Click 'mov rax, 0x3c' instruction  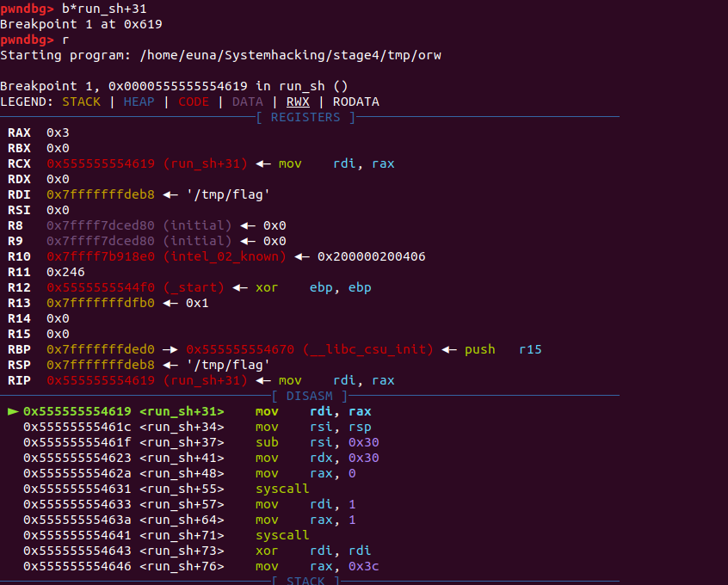click(318, 566)
